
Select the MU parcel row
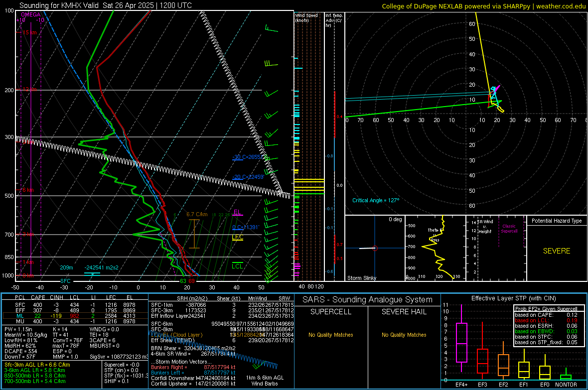pos(75,321)
